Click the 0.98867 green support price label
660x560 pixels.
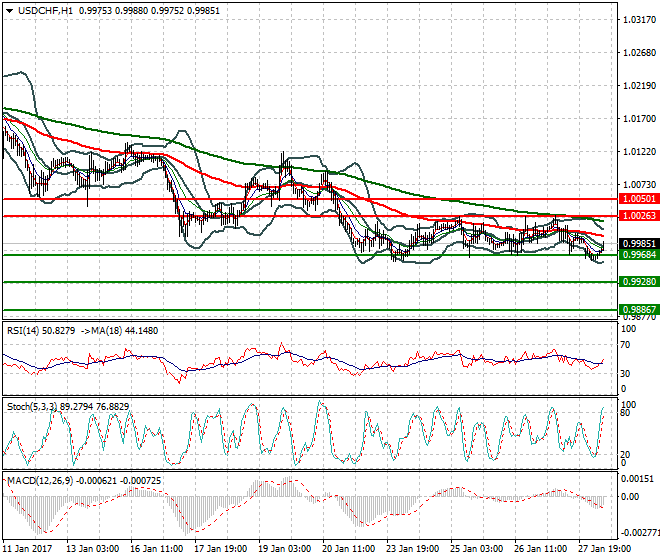[x=639, y=310]
